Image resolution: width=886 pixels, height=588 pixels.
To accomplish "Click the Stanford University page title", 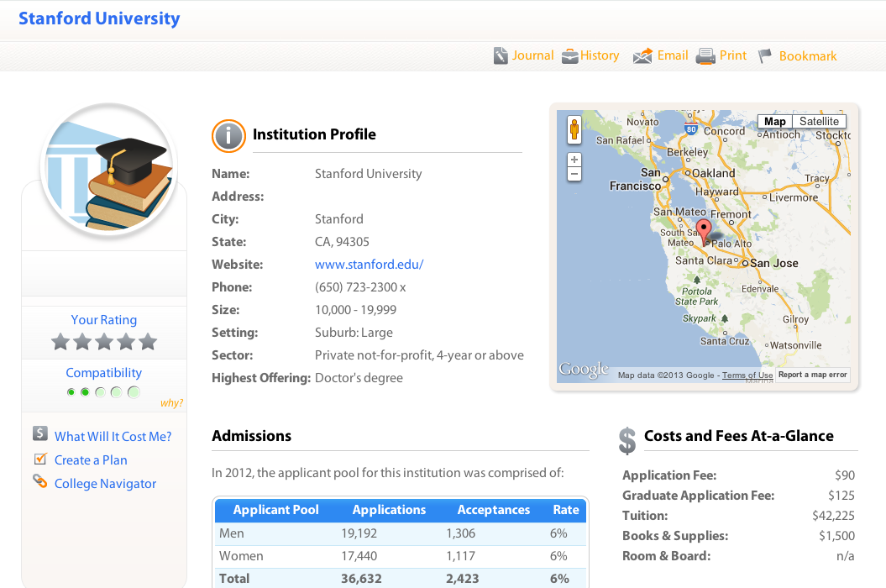I will (x=99, y=18).
